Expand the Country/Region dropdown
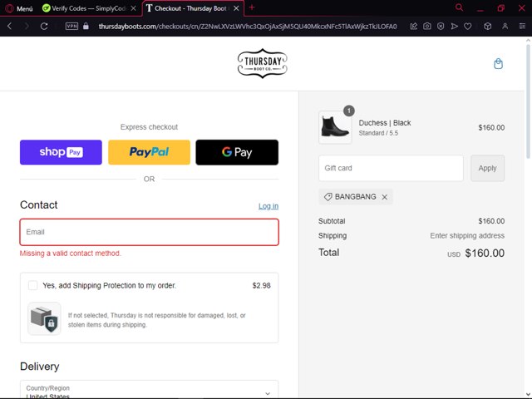Screen dimensions: 532x399 click(150, 390)
